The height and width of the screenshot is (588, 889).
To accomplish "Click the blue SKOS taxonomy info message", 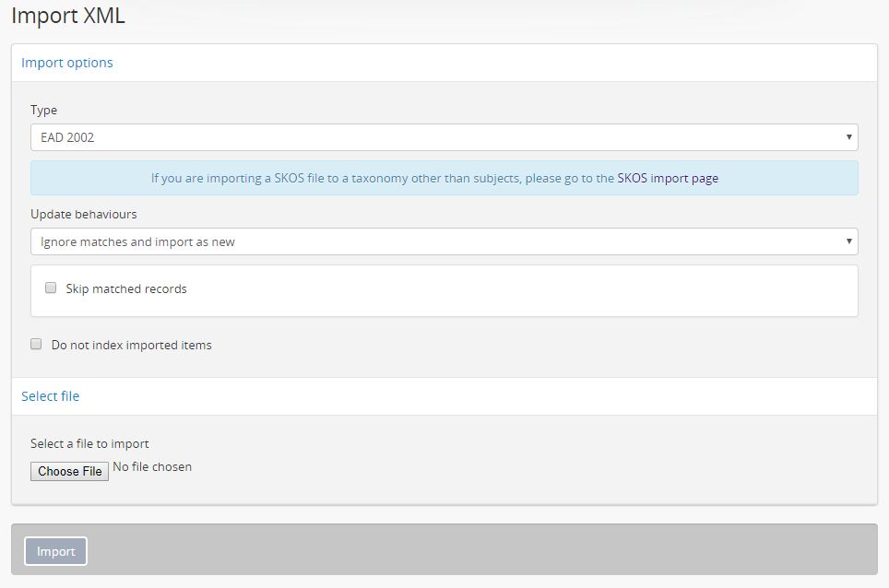I will (369, 178).
